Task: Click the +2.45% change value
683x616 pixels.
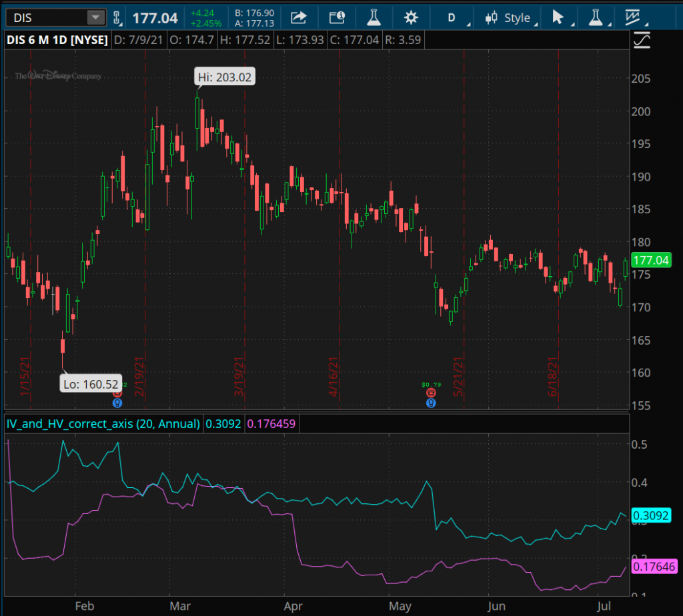Action: point(205,23)
